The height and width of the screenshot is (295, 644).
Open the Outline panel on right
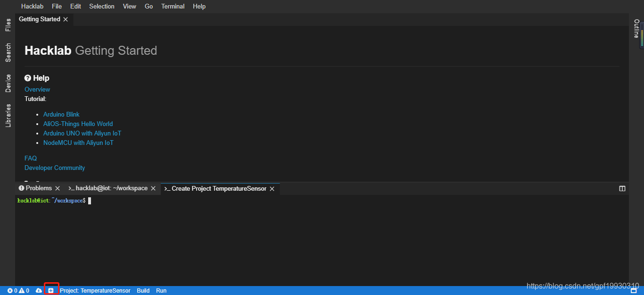[636, 29]
